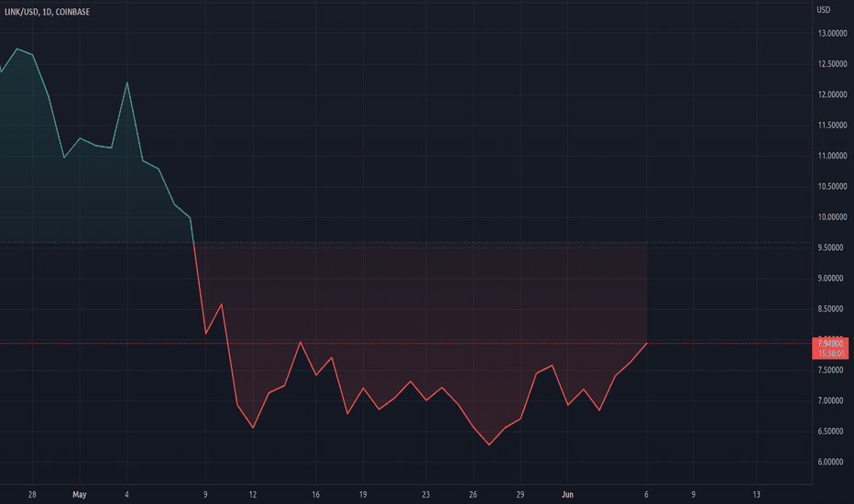Click the 6.00000 price axis label
The image size is (854, 504).
832,462
